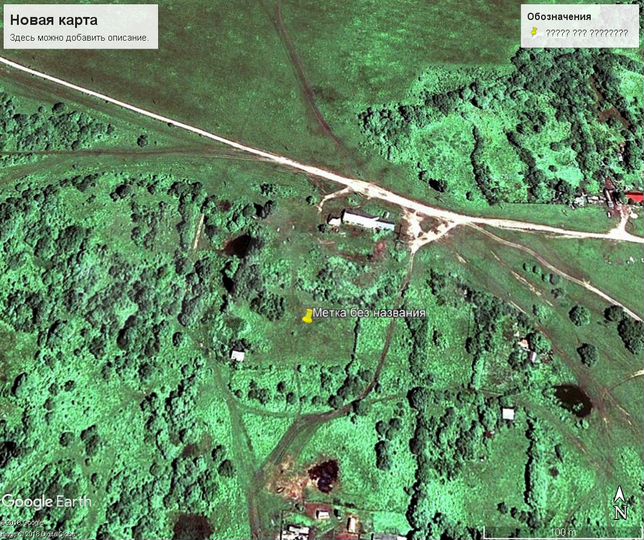Click the dark pond at the right side
The image size is (644, 540).
tap(573, 399)
